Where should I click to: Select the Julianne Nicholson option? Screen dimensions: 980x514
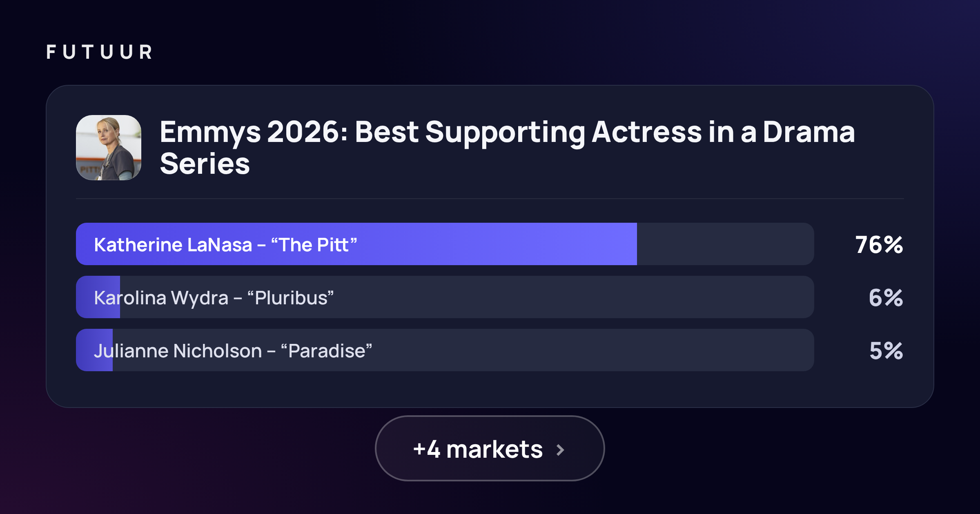[x=445, y=350]
